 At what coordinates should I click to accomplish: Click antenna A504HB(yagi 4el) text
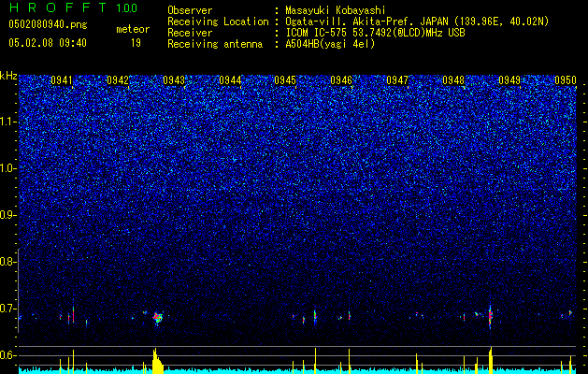pyautogui.click(x=330, y=44)
